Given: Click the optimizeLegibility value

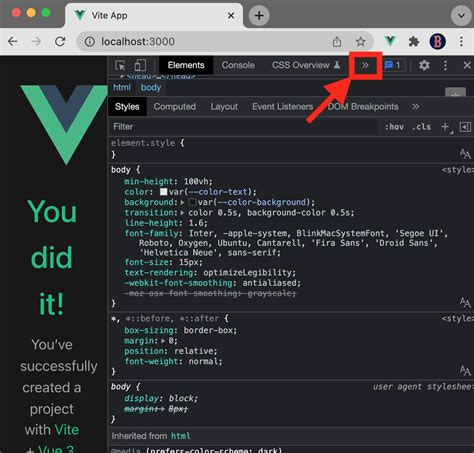Looking at the screenshot, I should [248, 273].
